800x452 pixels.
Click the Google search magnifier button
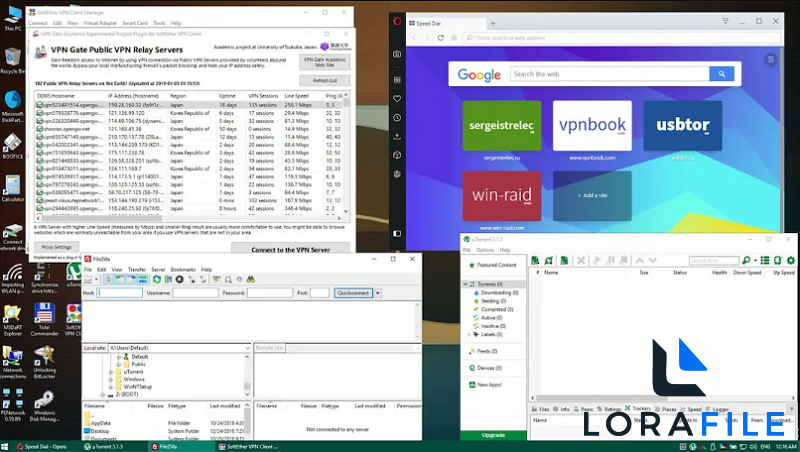click(721, 74)
